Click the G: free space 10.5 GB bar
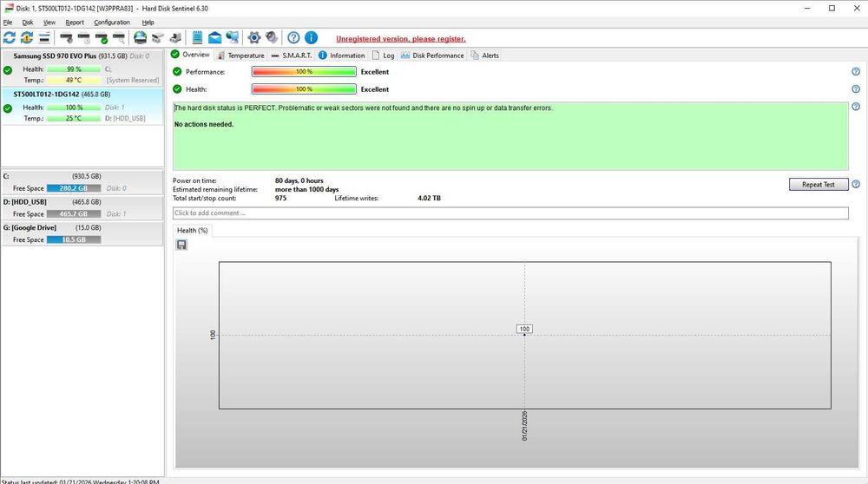Screen dimensions: 868x484 [x=74, y=239]
